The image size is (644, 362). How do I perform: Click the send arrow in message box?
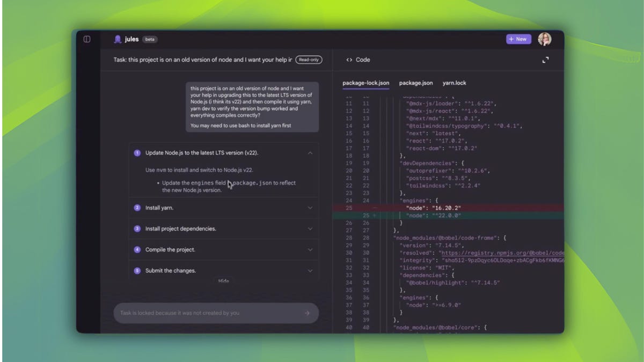(307, 313)
